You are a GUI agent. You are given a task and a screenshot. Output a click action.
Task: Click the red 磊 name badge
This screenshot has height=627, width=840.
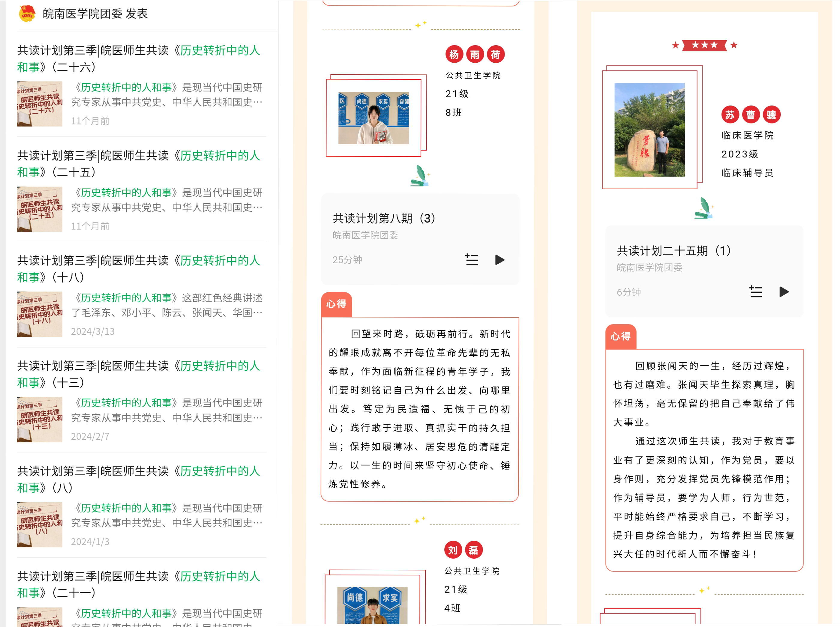[x=473, y=550]
